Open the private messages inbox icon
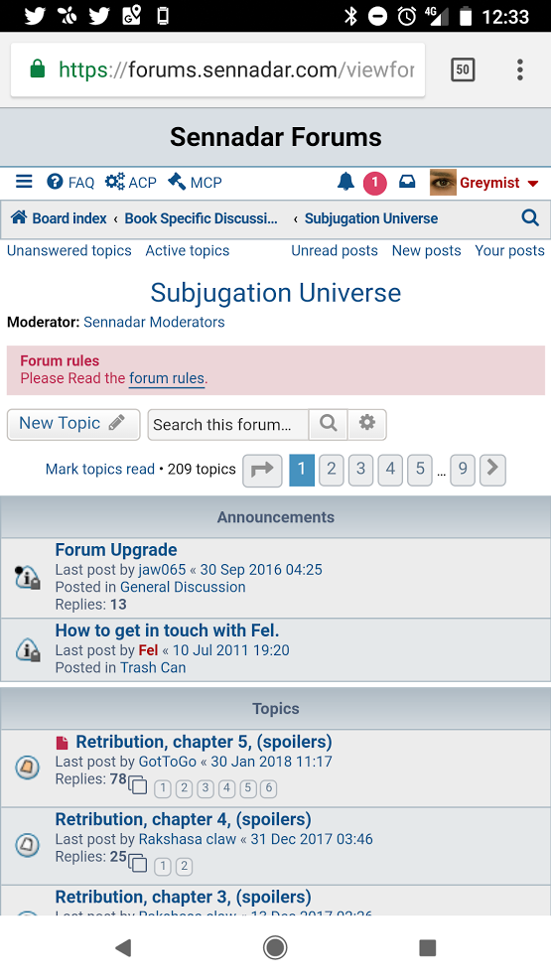The height and width of the screenshot is (980, 551). coord(407,182)
